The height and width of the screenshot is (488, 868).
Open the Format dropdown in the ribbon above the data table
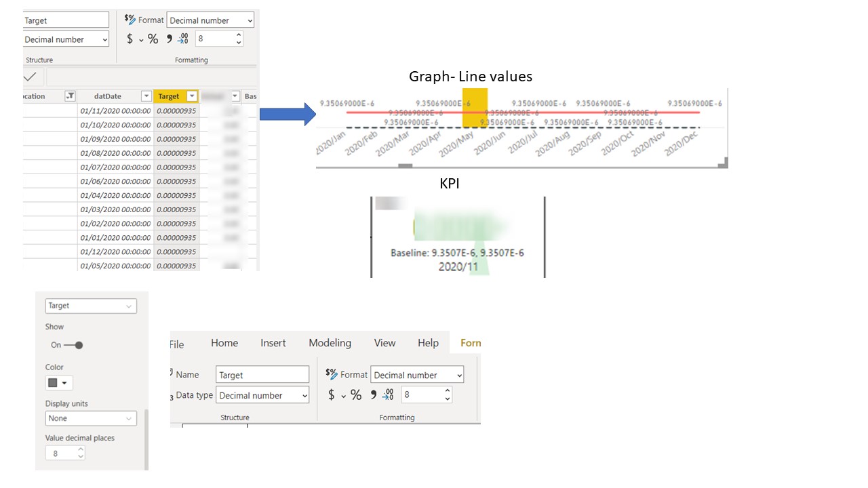210,20
